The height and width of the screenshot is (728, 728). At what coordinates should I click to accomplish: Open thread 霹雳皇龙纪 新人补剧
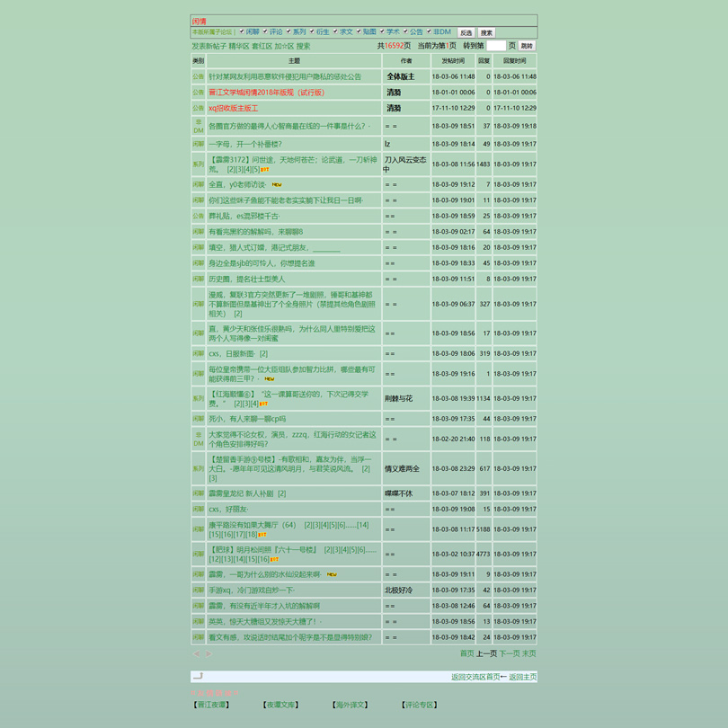pyautogui.click(x=241, y=493)
